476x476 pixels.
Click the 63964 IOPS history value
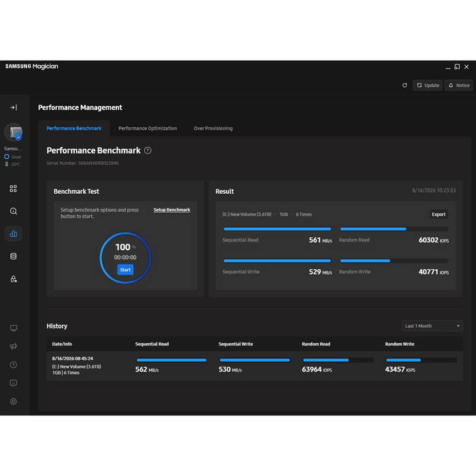pos(317,369)
